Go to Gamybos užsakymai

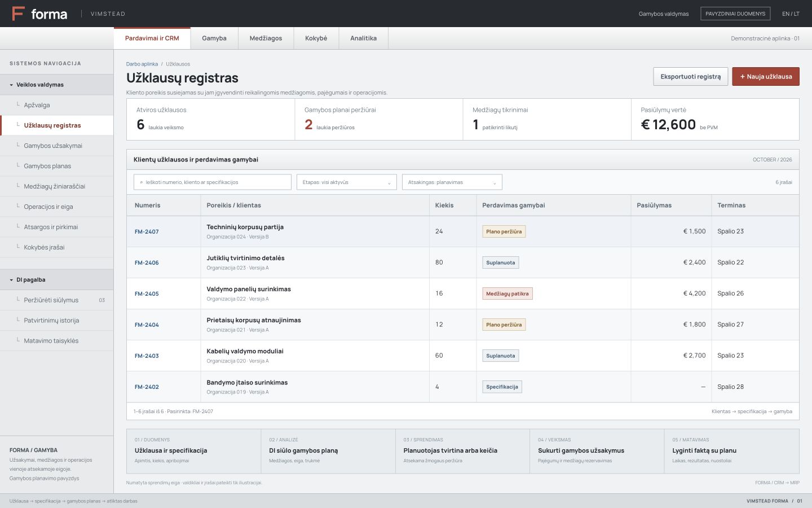(56, 146)
